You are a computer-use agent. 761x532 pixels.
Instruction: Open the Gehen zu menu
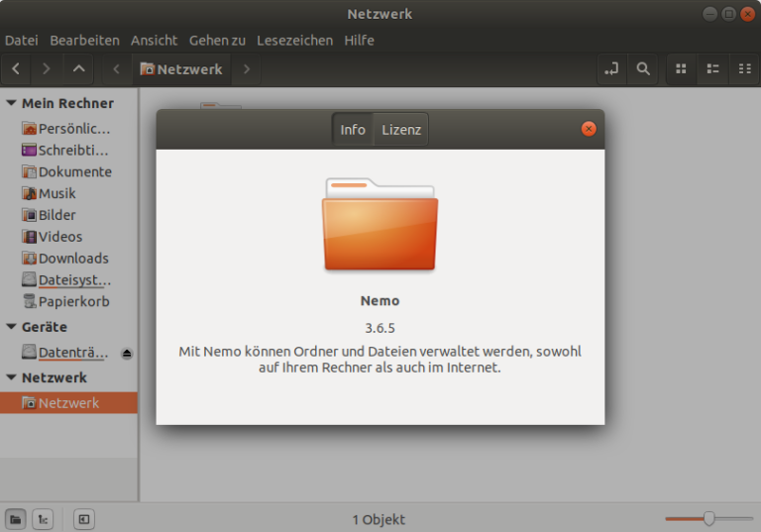click(217, 41)
